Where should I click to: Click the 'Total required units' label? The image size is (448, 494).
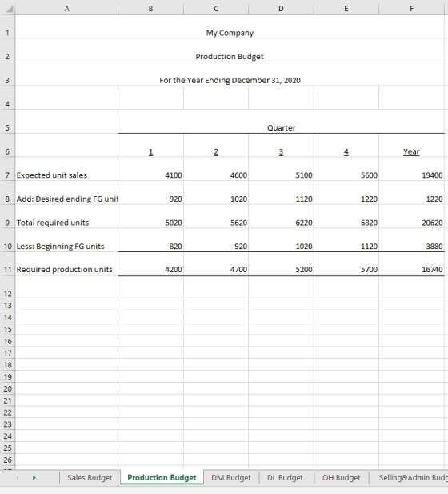53,223
